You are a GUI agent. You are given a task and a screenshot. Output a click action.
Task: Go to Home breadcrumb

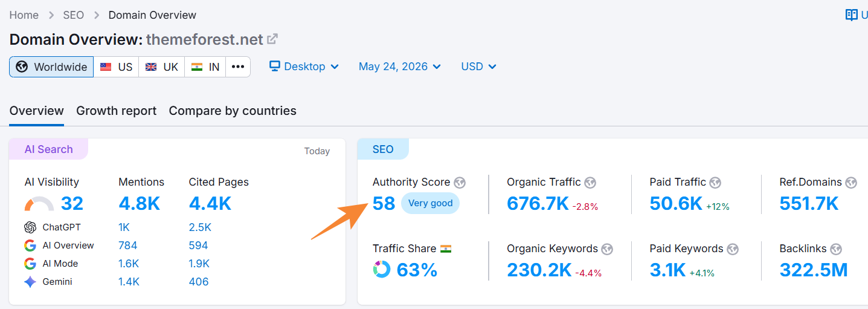coord(24,15)
